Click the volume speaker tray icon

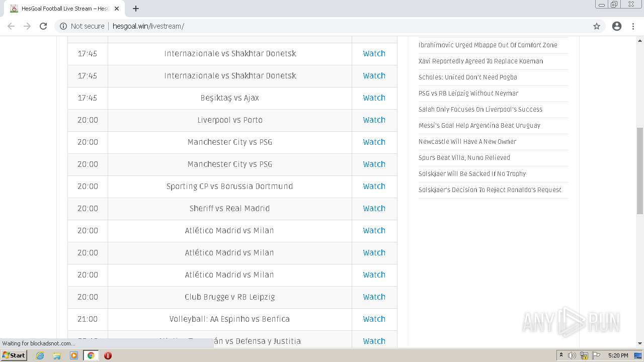click(572, 355)
